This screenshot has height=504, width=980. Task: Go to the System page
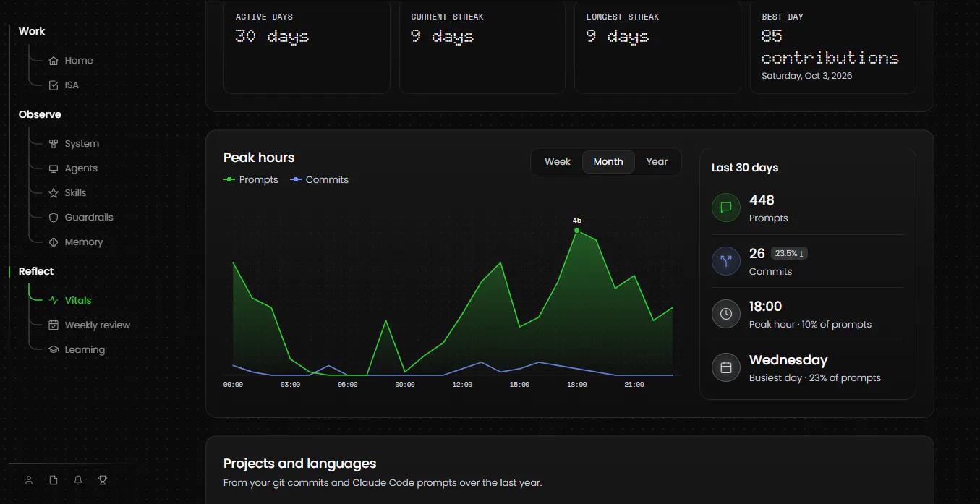tap(74, 144)
